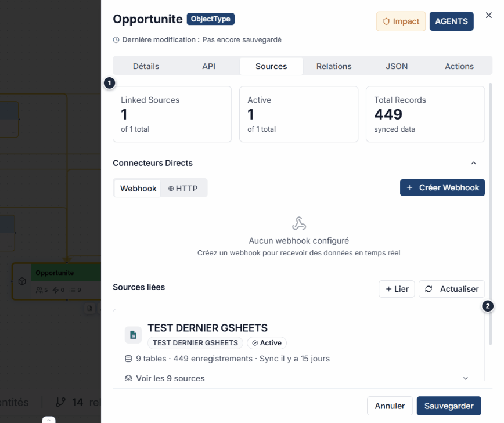This screenshot has height=423, width=504.
Task: Switch to the Relations tab
Action: pos(334,66)
